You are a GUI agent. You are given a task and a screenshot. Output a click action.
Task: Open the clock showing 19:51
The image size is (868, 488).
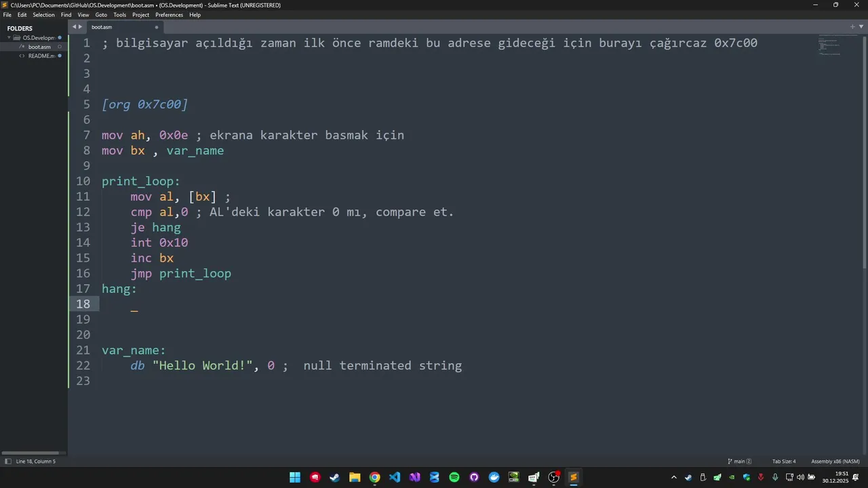click(835, 477)
